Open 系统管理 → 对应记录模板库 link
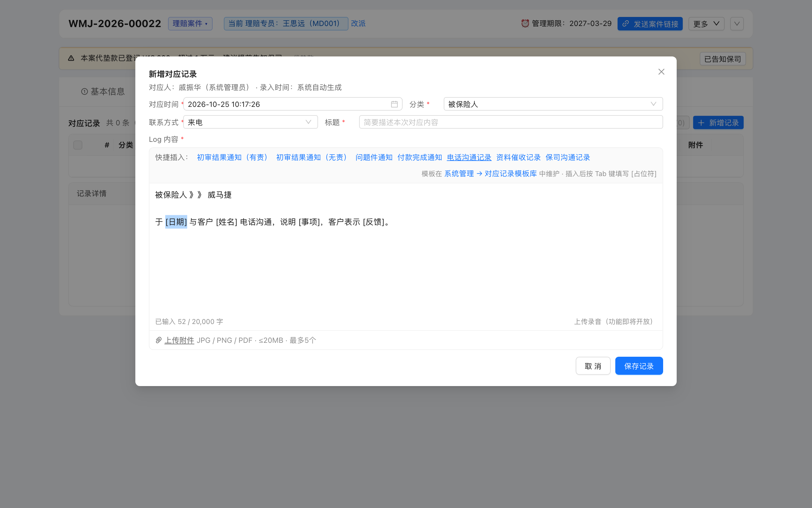The width and height of the screenshot is (812, 508). tap(491, 173)
